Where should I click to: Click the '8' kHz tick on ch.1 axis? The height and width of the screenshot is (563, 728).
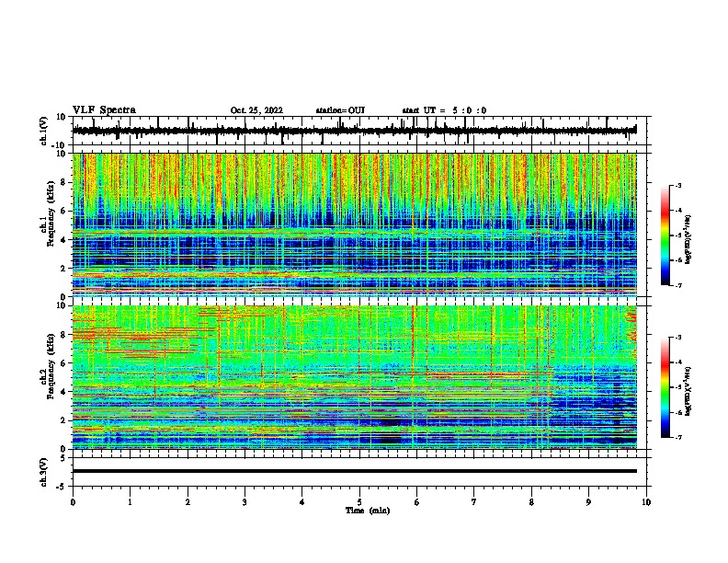[x=64, y=182]
